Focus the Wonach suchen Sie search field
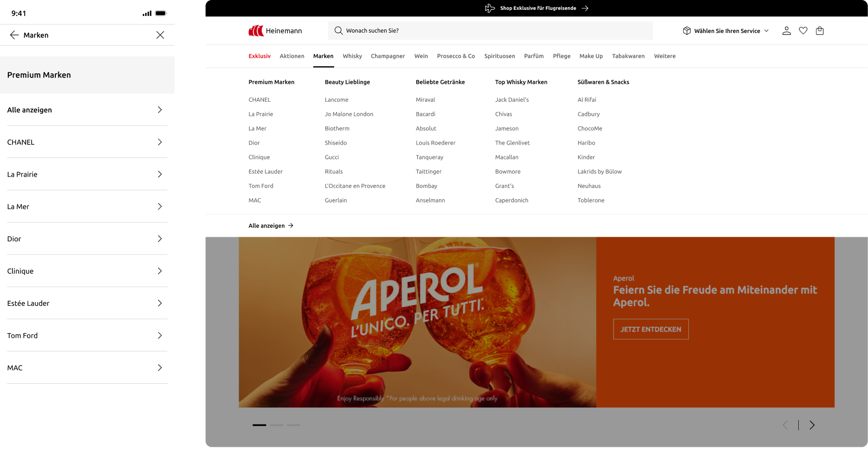This screenshot has height=471, width=868. pos(490,30)
